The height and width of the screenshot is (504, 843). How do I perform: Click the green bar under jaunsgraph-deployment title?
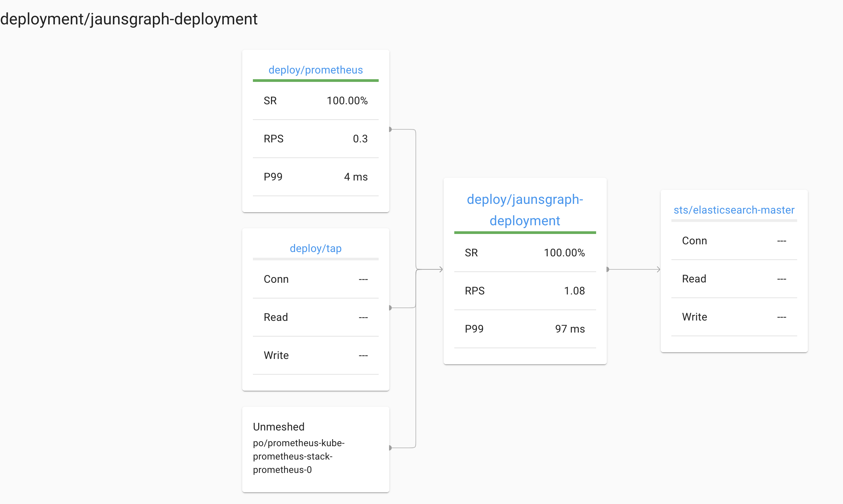525,233
